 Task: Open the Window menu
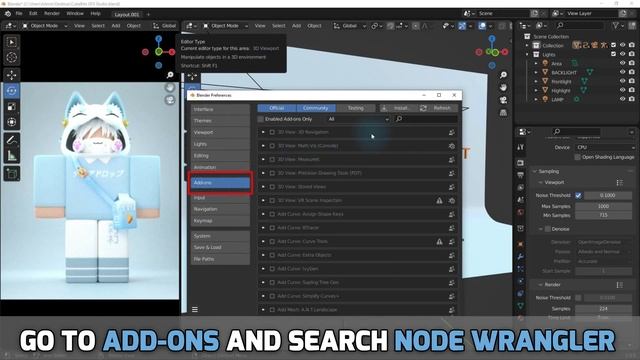point(75,13)
